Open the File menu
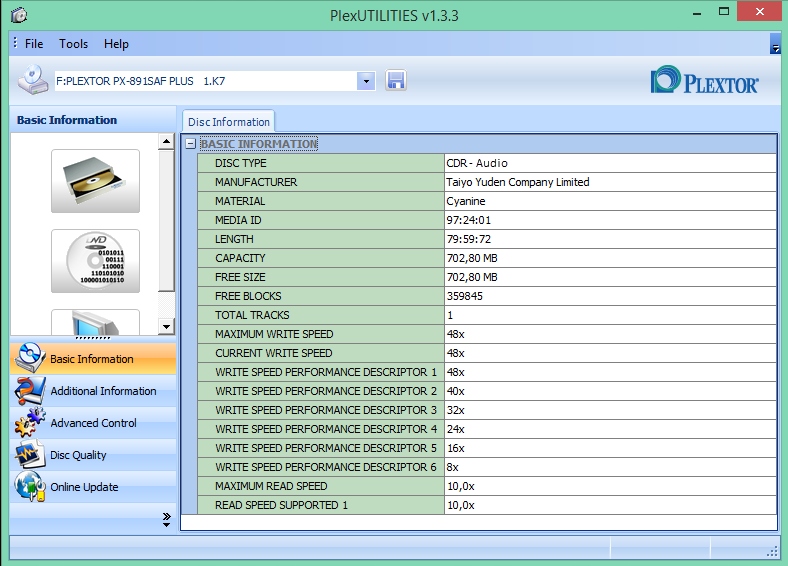788x566 pixels. click(34, 44)
